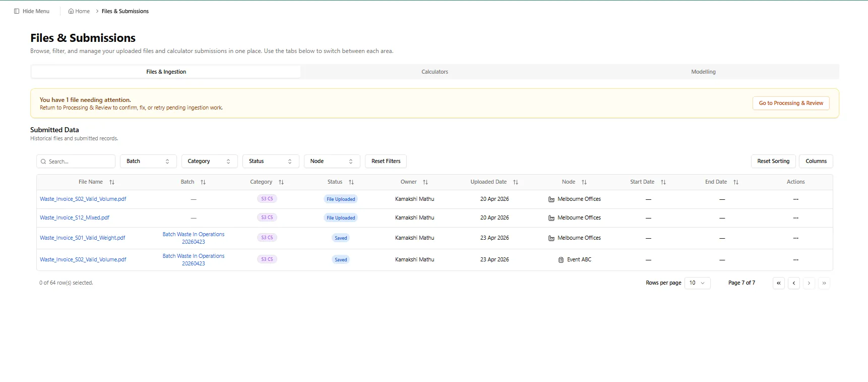Click the Hide Menu sidebar icon
Screen dimensions: 868x382
pos(17,11)
